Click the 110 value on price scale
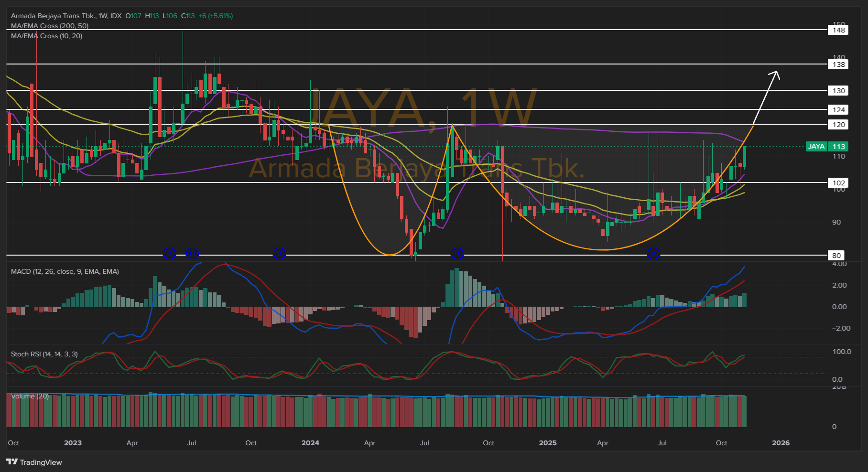868x472 pixels. [x=838, y=156]
